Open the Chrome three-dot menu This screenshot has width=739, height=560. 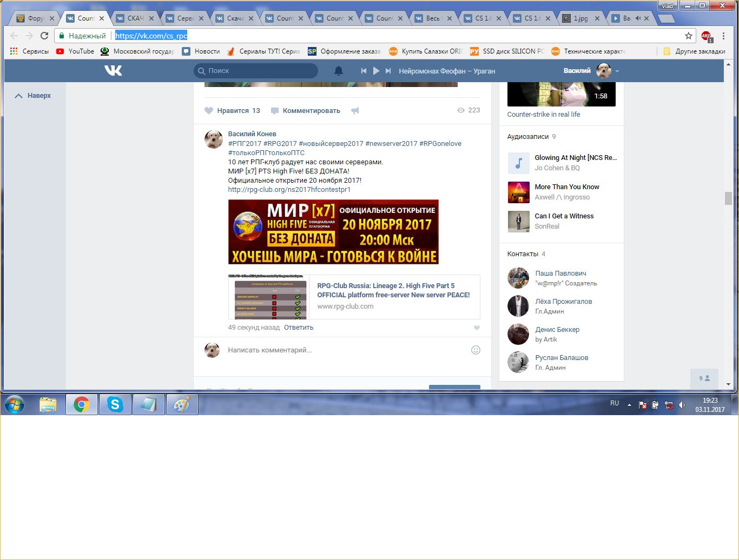point(724,36)
